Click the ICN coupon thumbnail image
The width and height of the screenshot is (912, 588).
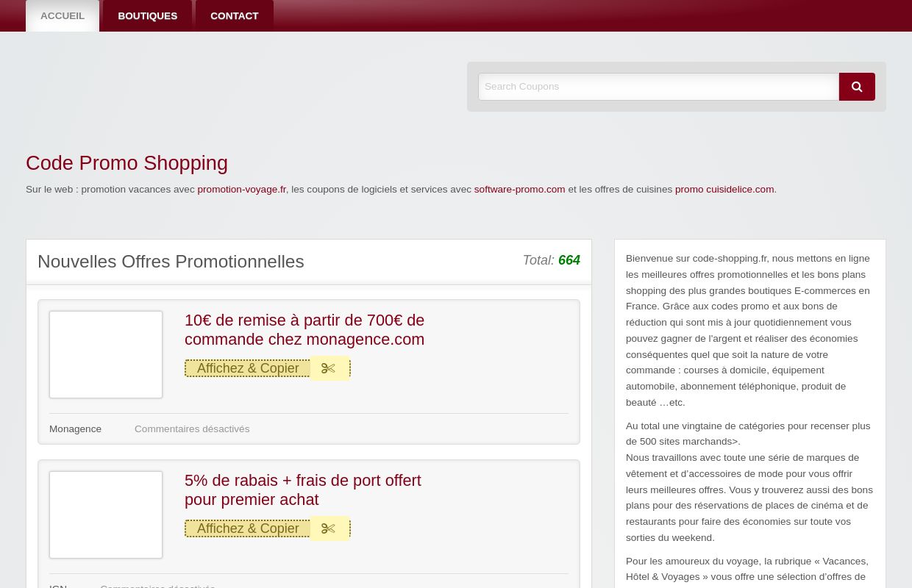(x=105, y=514)
